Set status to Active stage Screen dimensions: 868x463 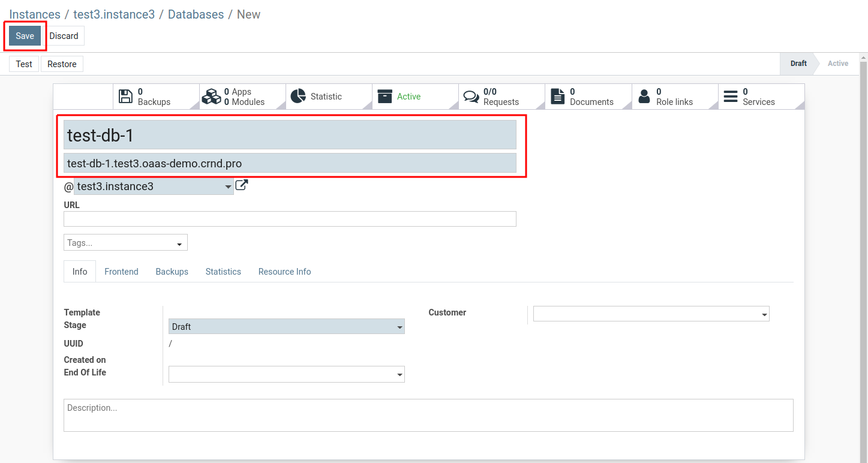tap(838, 64)
